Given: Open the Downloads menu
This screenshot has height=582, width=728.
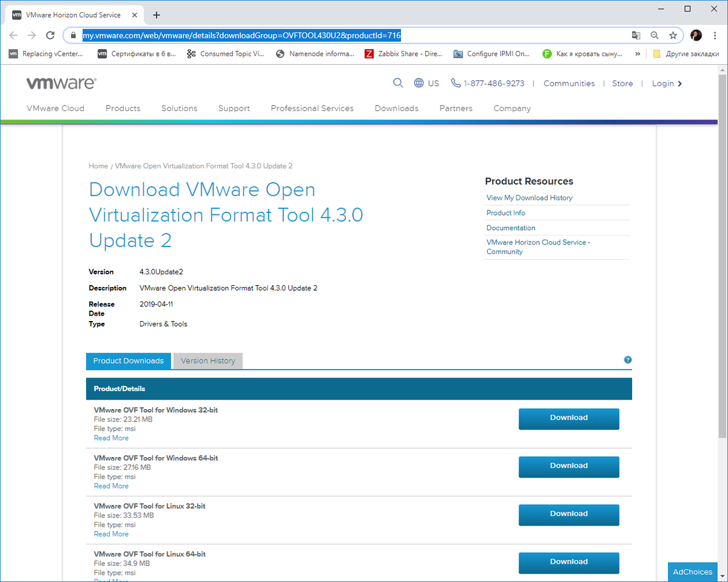Looking at the screenshot, I should [397, 108].
